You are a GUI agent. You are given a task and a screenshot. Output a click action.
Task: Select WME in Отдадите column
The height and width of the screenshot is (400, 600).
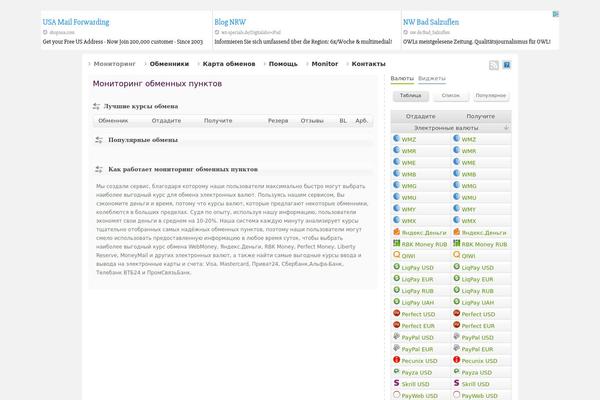point(408,163)
